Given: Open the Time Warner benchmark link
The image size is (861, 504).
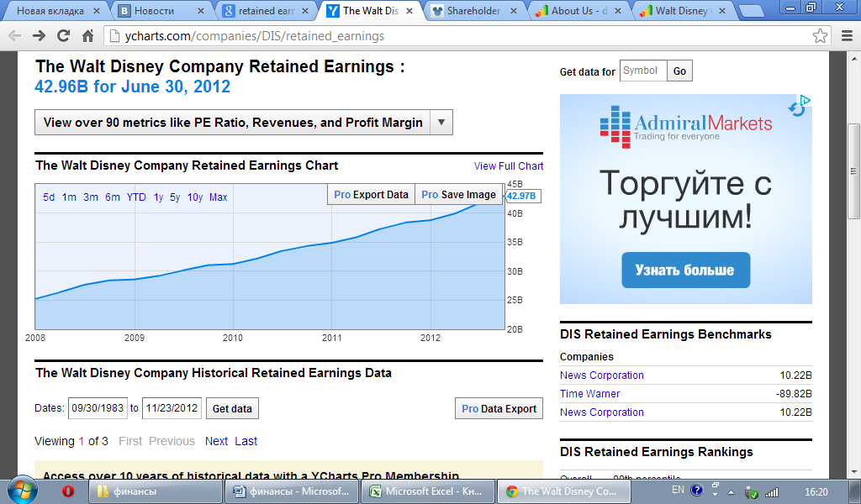Looking at the screenshot, I should [x=589, y=394].
